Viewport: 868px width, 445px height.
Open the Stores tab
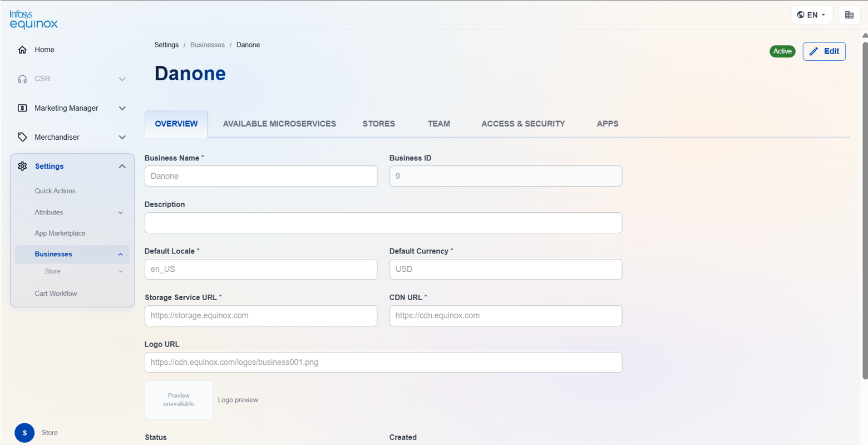click(x=379, y=124)
